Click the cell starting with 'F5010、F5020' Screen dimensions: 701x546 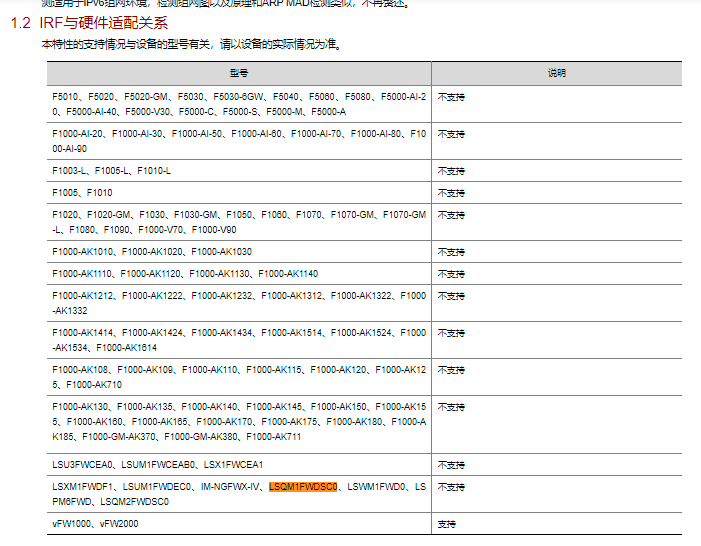pos(239,104)
